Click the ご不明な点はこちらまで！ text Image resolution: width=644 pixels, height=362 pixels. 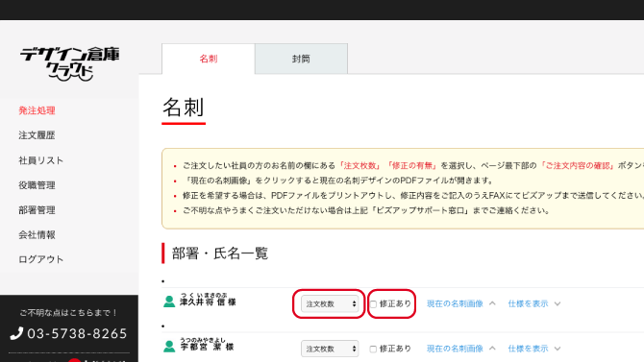coord(69,313)
